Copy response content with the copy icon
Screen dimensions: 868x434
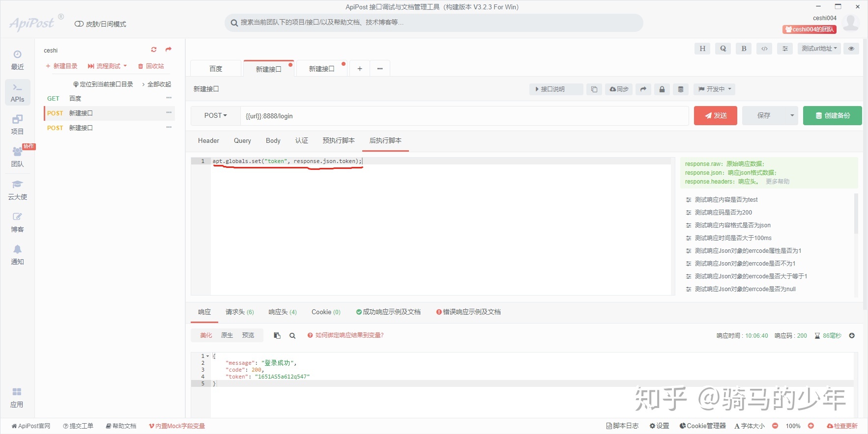[x=277, y=335]
